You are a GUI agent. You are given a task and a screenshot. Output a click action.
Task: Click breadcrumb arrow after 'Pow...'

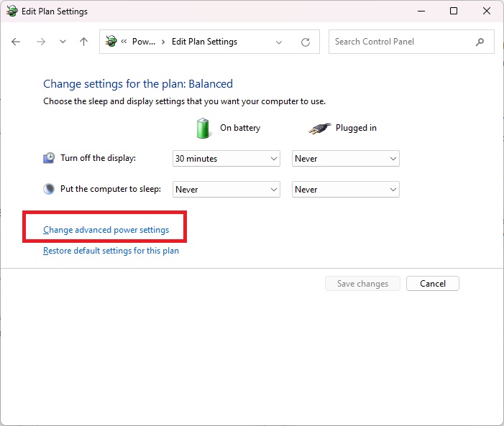[x=163, y=42]
